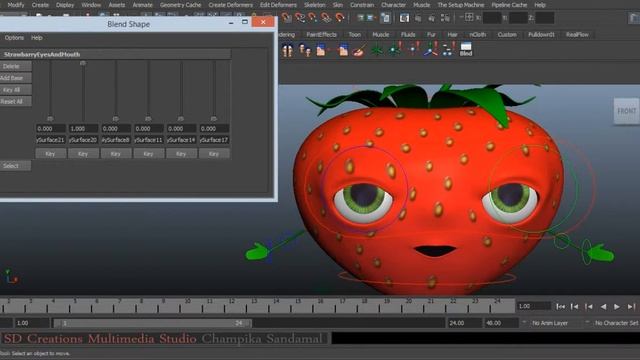Play animation backwards
Viewport: 640px width, 360px height.
[x=603, y=307]
